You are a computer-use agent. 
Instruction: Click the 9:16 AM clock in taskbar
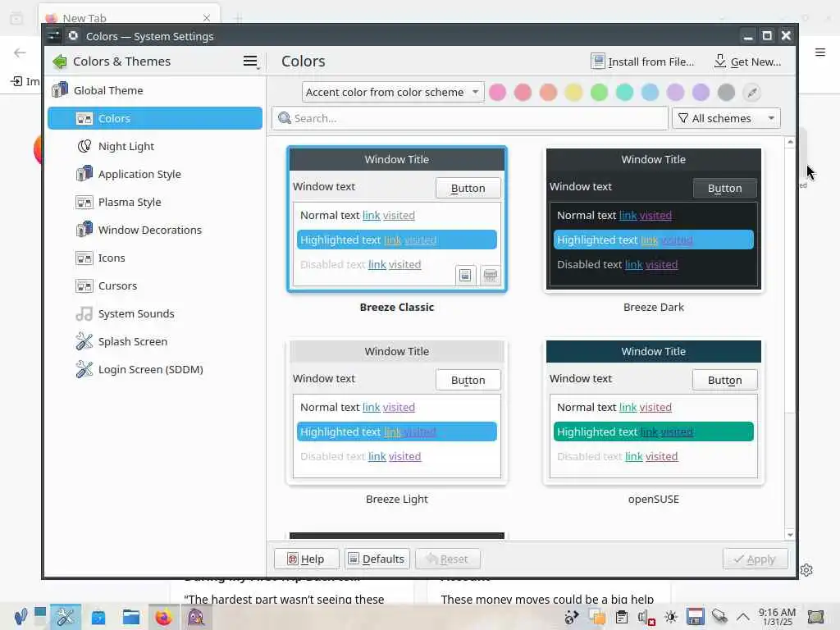(778, 617)
